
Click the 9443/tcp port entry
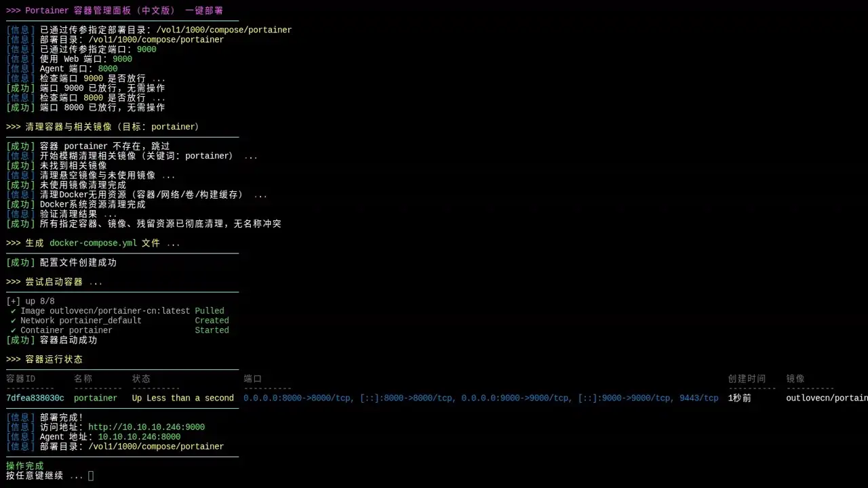click(699, 399)
